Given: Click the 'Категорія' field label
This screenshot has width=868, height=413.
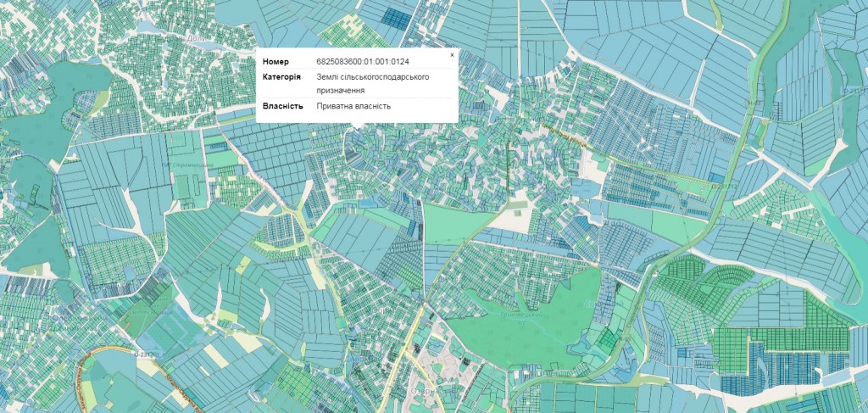Looking at the screenshot, I should click(281, 77).
